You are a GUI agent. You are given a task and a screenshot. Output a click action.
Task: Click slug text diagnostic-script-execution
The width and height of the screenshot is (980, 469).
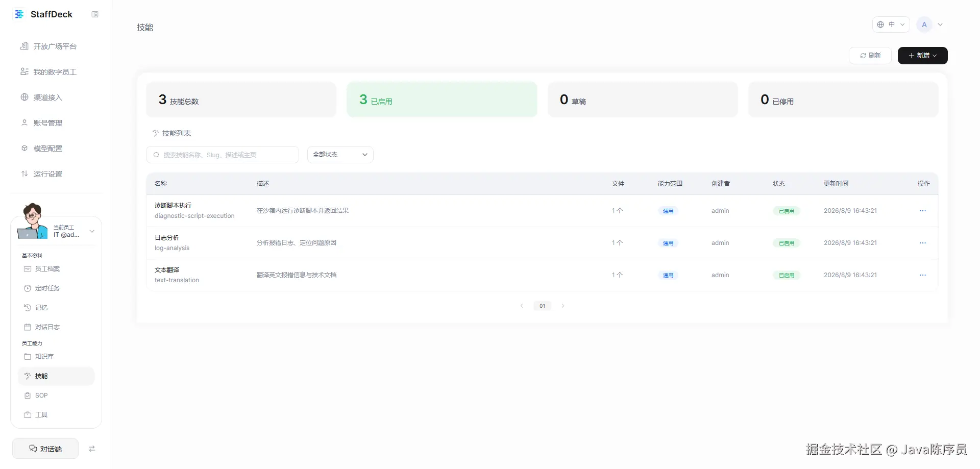point(194,216)
